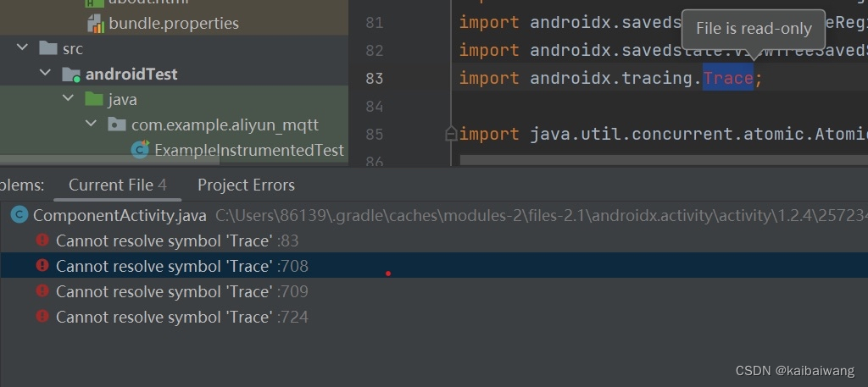Image resolution: width=868 pixels, height=387 pixels.
Task: Collapse the com.example.aliyun_mqtt package chevron
Action: click(x=91, y=125)
